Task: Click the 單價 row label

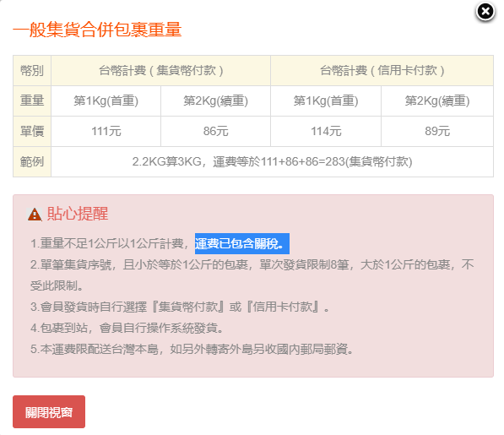Action: tap(32, 132)
